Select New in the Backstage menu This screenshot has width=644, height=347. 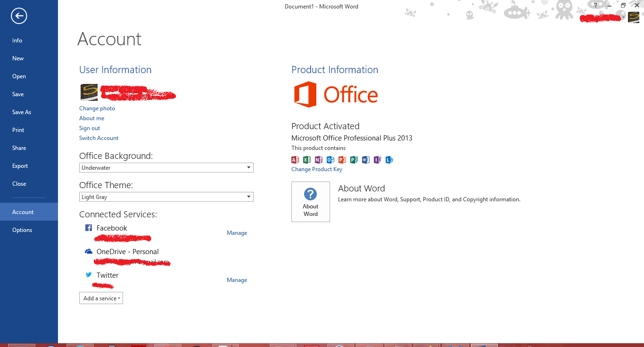29,58
